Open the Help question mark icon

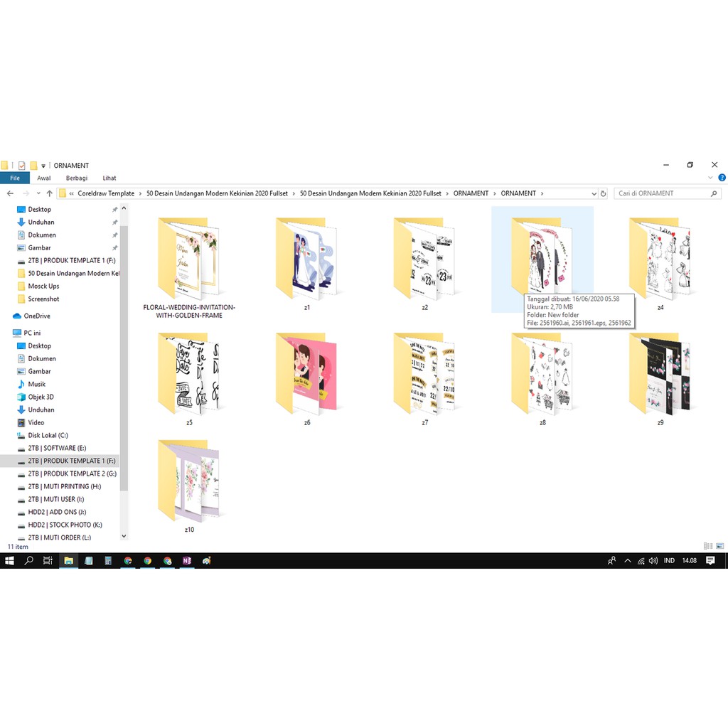(x=722, y=178)
